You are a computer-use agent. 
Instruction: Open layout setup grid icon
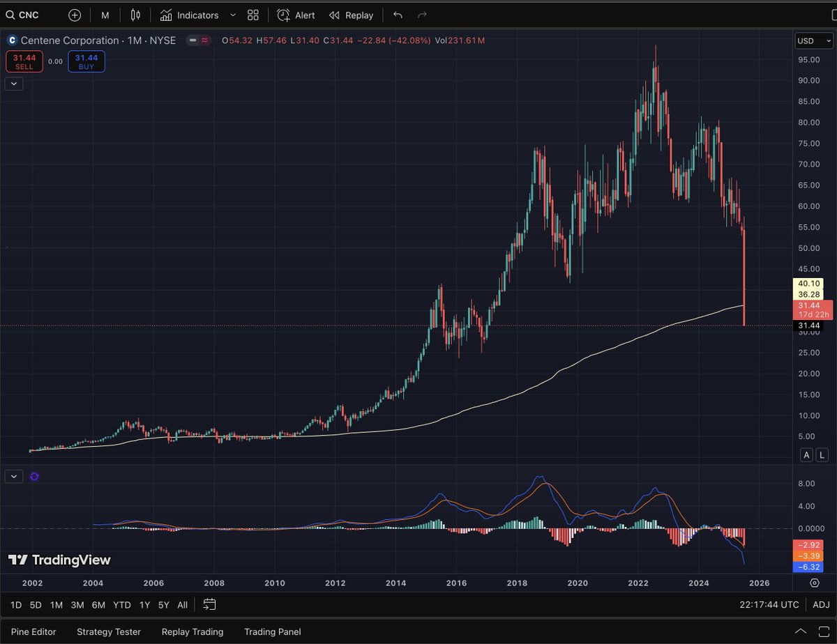pyautogui.click(x=253, y=15)
